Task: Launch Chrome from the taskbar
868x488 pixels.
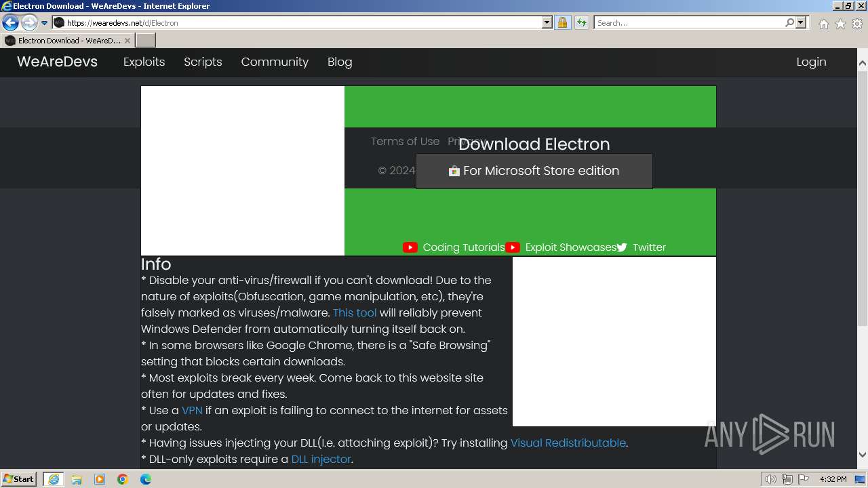Action: point(123,479)
